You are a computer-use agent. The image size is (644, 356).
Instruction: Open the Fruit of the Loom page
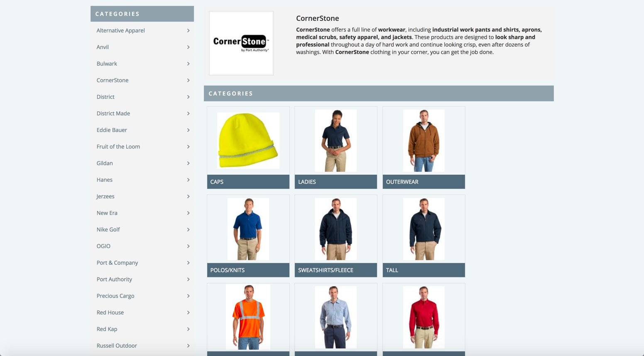(118, 146)
